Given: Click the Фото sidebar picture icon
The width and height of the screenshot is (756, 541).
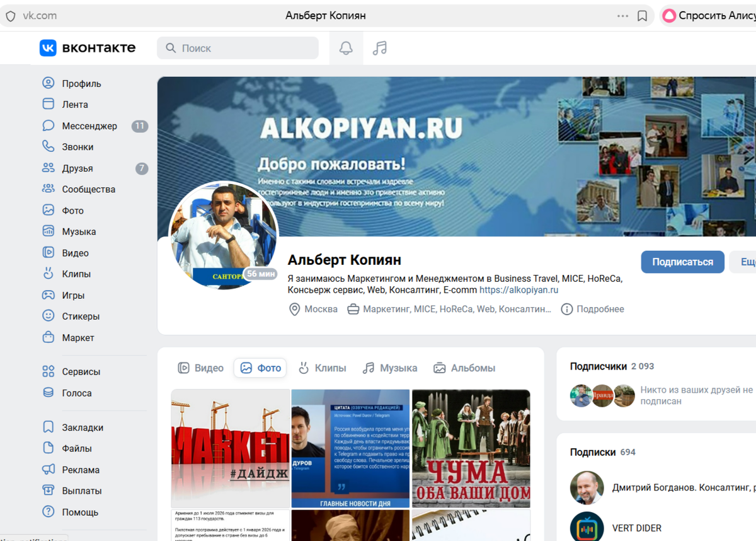Looking at the screenshot, I should click(49, 211).
